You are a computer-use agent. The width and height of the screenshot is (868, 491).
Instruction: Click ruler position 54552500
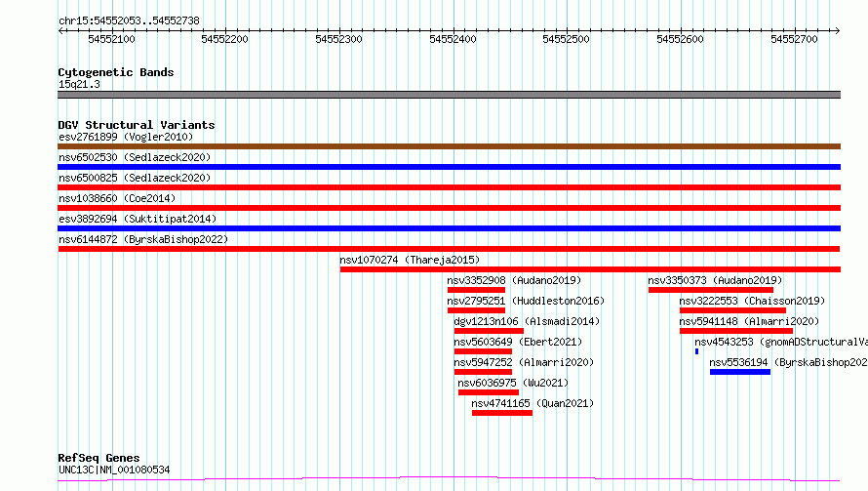click(x=566, y=39)
